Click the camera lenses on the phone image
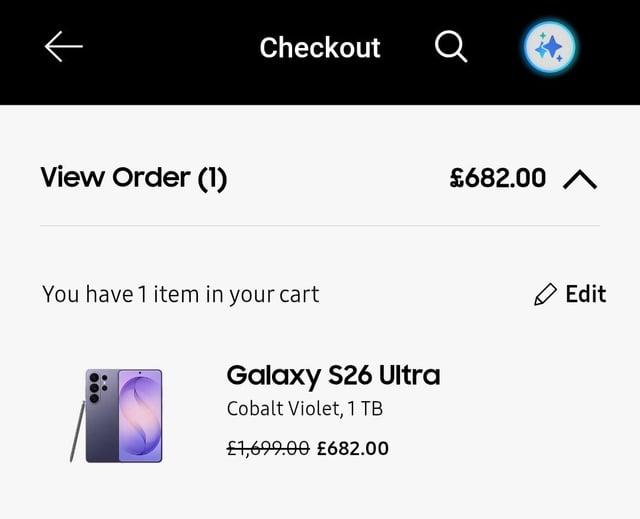This screenshot has width=640, height=519. [x=97, y=387]
